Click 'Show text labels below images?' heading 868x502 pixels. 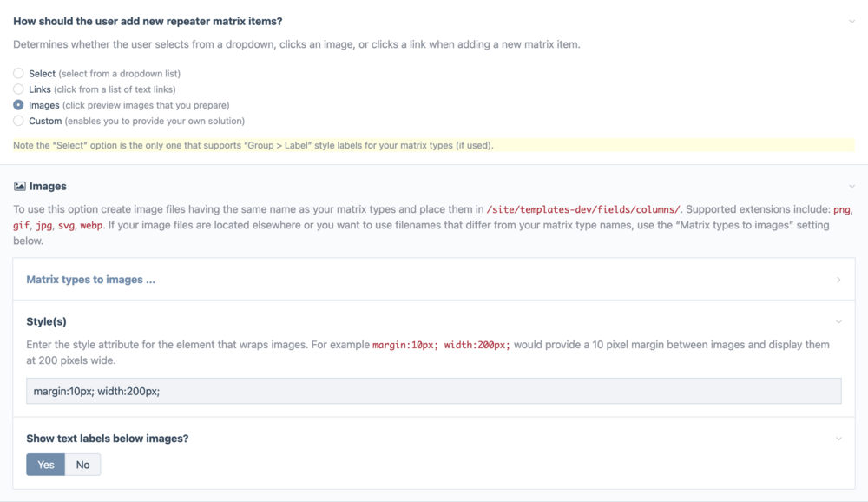tap(108, 439)
